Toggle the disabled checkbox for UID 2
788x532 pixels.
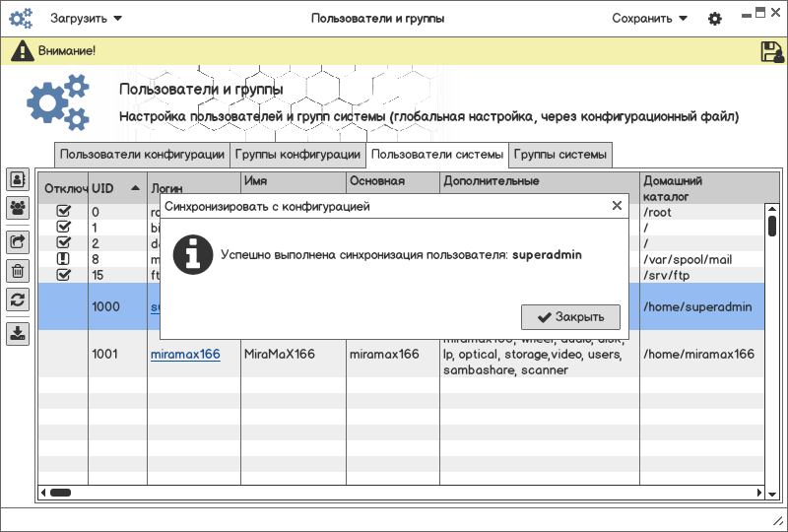64,242
